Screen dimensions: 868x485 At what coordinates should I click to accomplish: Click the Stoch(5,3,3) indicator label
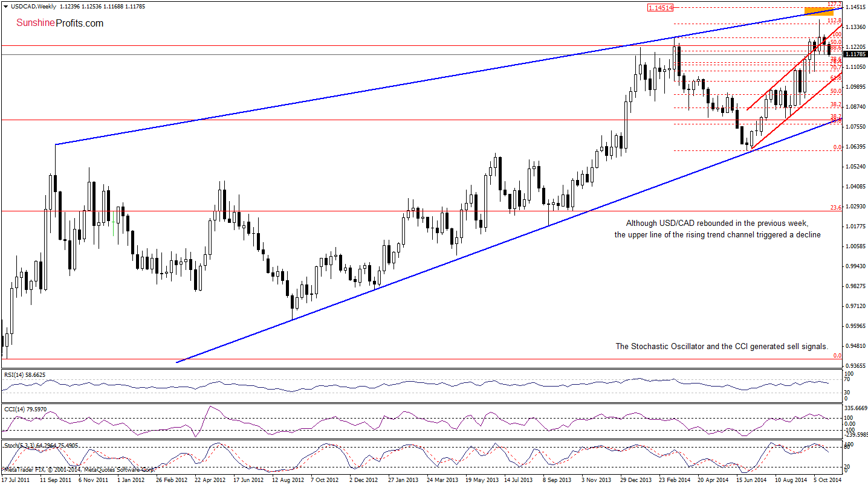pos(42,445)
